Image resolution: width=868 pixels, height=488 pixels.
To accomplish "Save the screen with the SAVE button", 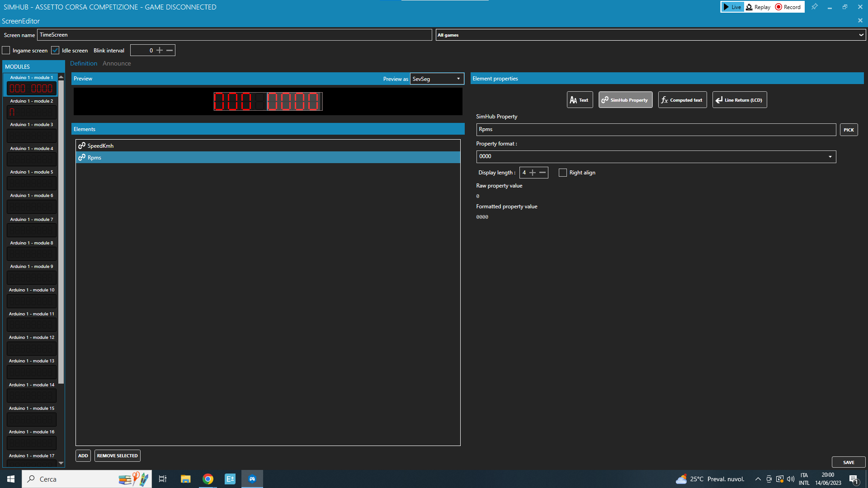I will (x=849, y=462).
